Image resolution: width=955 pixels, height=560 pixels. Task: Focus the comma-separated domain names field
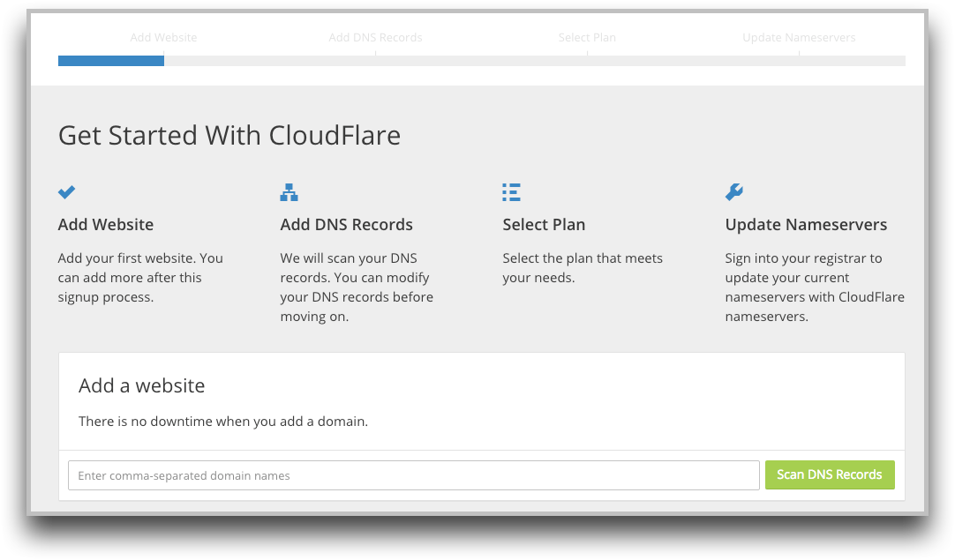413,475
